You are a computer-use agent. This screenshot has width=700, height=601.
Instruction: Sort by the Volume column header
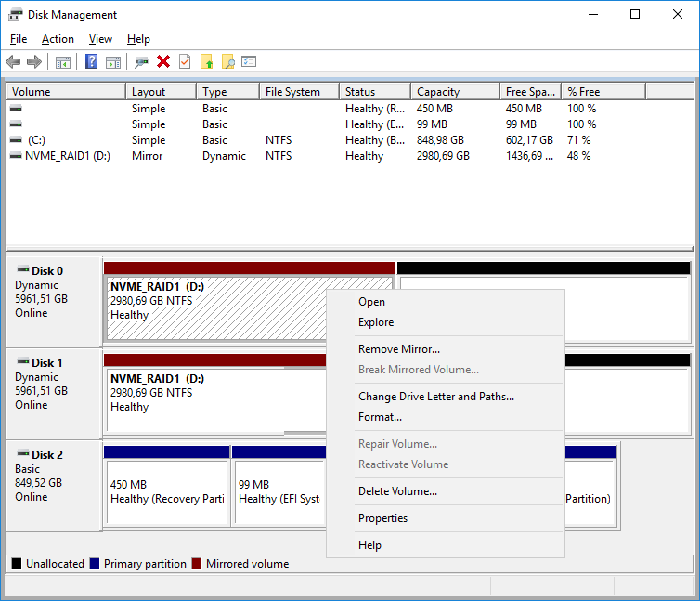[x=66, y=92]
